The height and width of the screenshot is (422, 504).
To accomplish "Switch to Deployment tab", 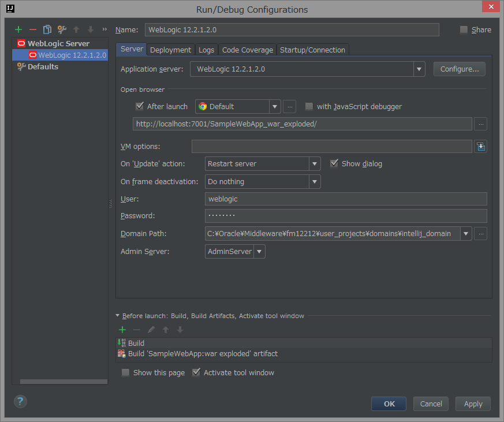I will tap(171, 50).
